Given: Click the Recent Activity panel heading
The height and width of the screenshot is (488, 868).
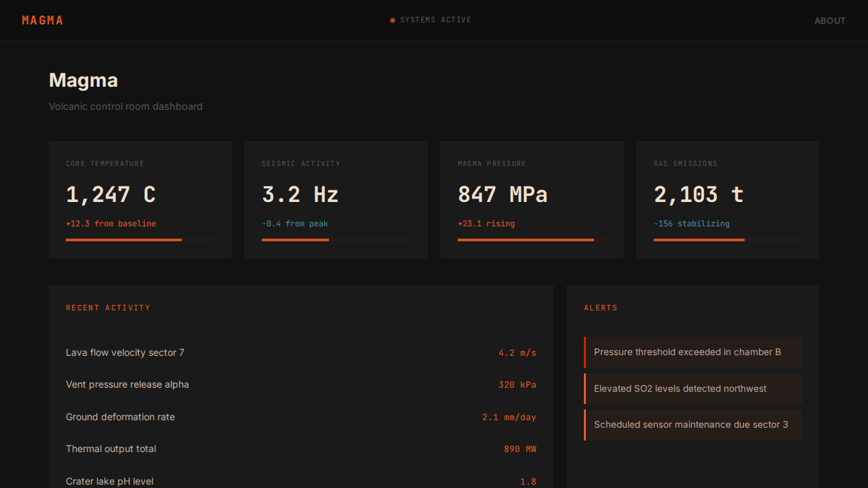Looking at the screenshot, I should coord(108,308).
